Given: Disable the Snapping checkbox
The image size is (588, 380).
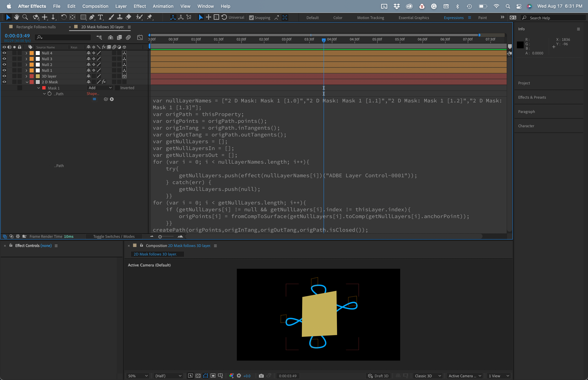Looking at the screenshot, I should 251,18.
